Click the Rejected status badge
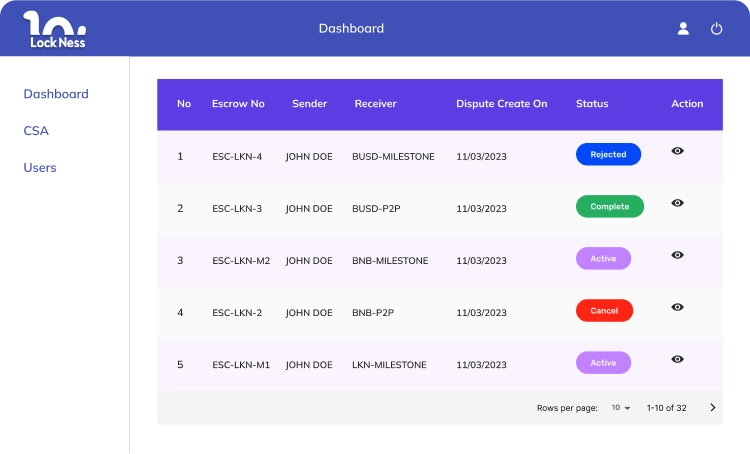The height and width of the screenshot is (454, 750). pyautogui.click(x=608, y=155)
